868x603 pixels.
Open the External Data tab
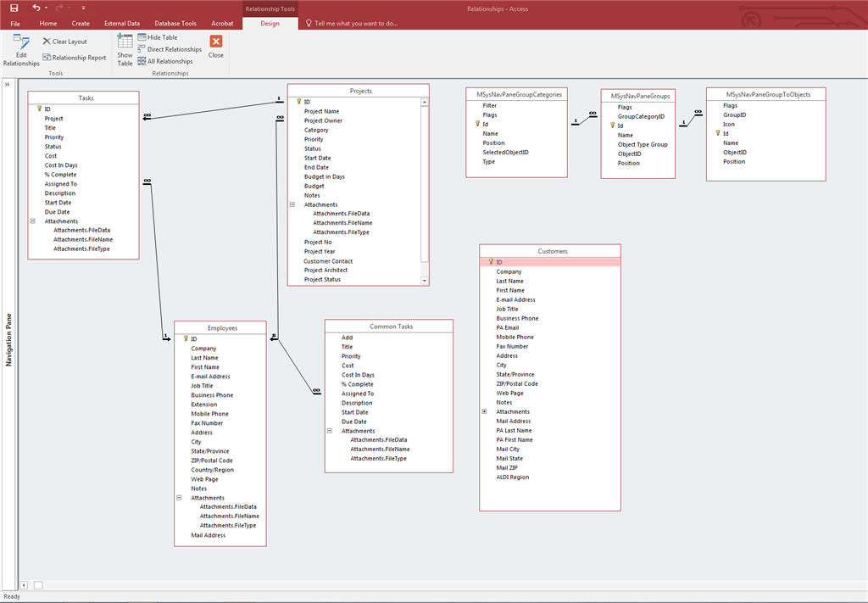[x=122, y=23]
